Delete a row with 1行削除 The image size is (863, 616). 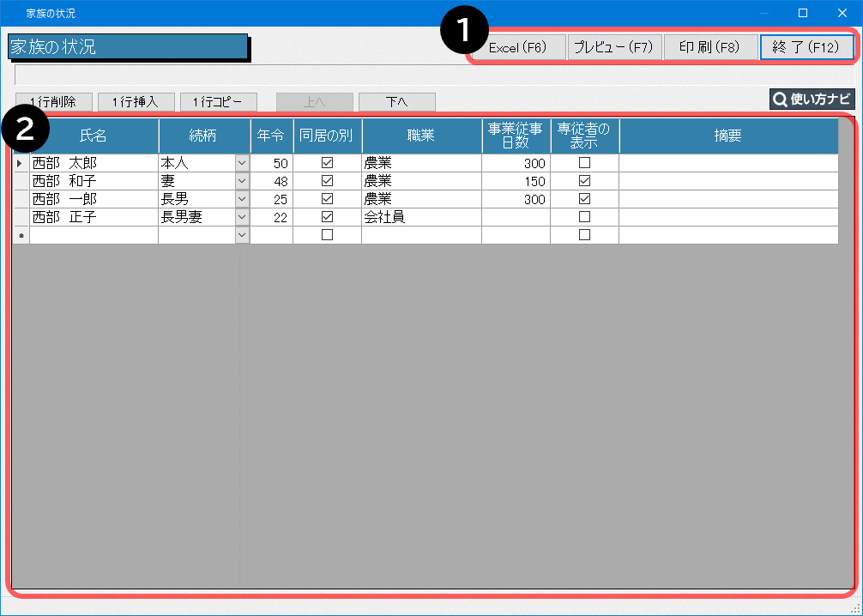tap(53, 102)
